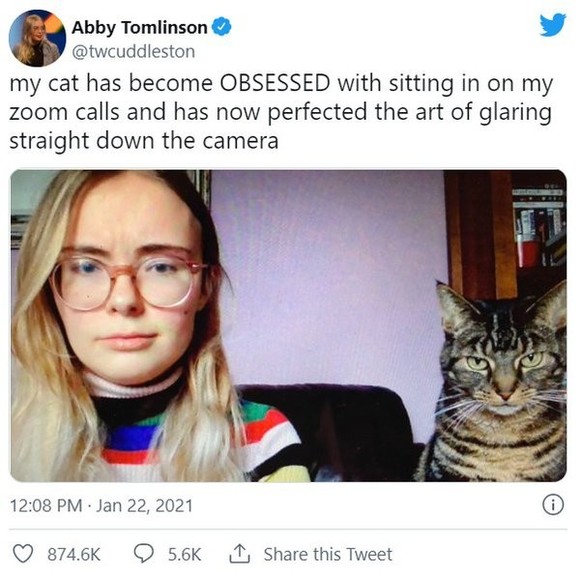Open the 12:08 PM time link

(x=46, y=506)
